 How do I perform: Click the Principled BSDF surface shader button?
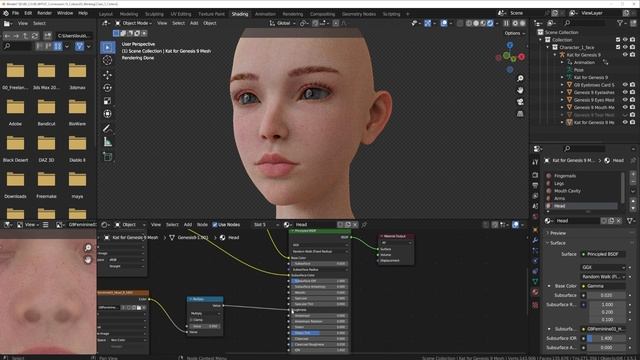point(603,254)
